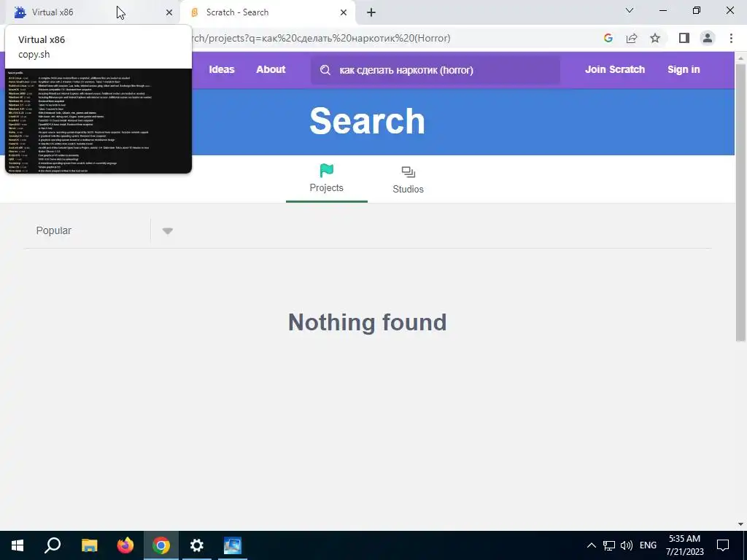Expand the tab search chevron
Screen dimensions: 747x560
coord(630,10)
